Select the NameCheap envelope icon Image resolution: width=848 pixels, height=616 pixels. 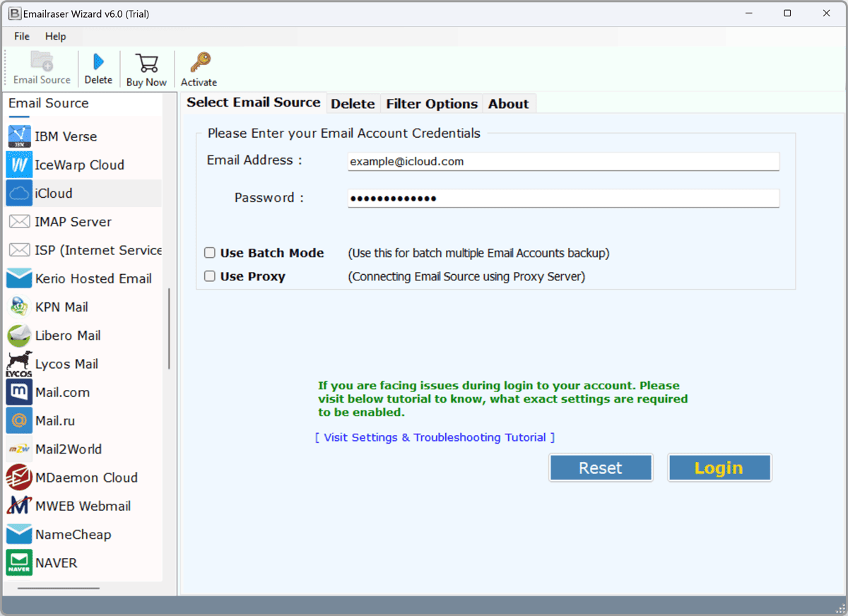pos(19,534)
